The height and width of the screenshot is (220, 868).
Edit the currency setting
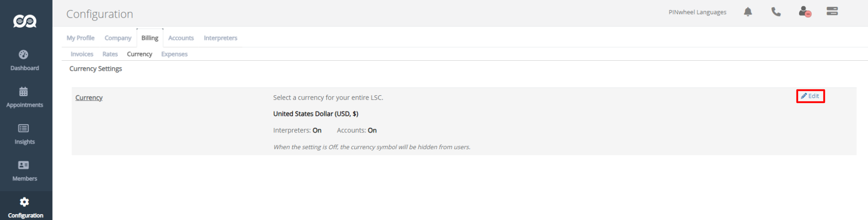click(810, 96)
